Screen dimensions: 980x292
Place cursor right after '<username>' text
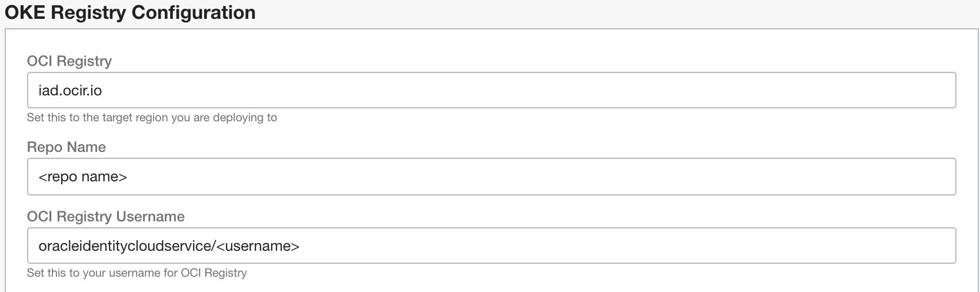pos(301,246)
